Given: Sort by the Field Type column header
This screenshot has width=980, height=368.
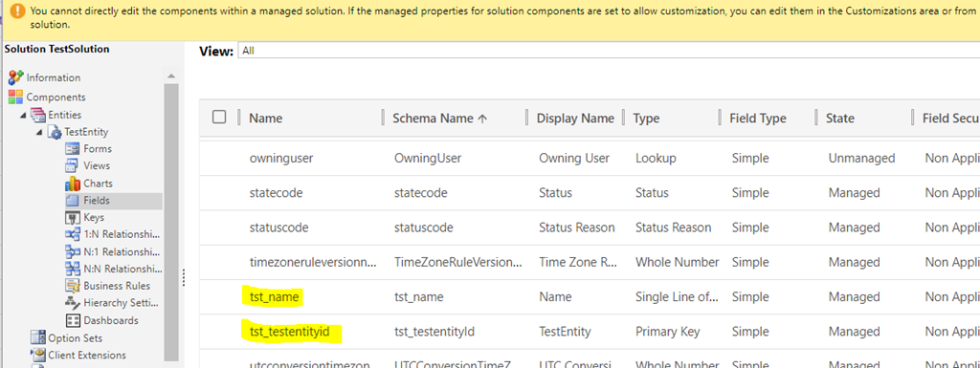Looking at the screenshot, I should coord(758,118).
